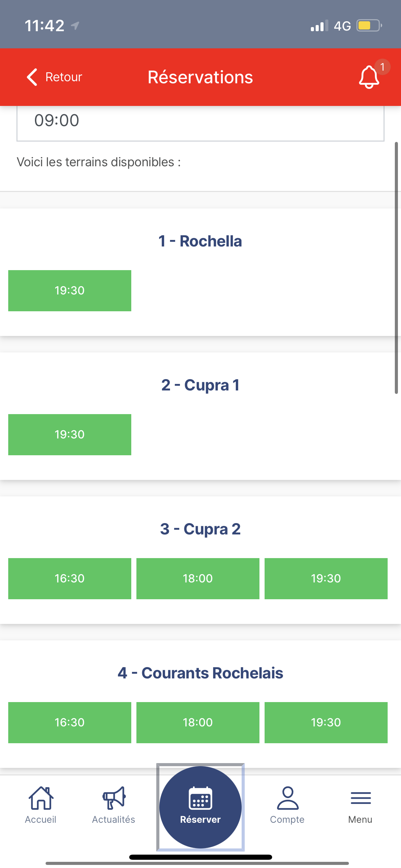Choose 16:30 slot on Courants Rochelais

pos(70,723)
